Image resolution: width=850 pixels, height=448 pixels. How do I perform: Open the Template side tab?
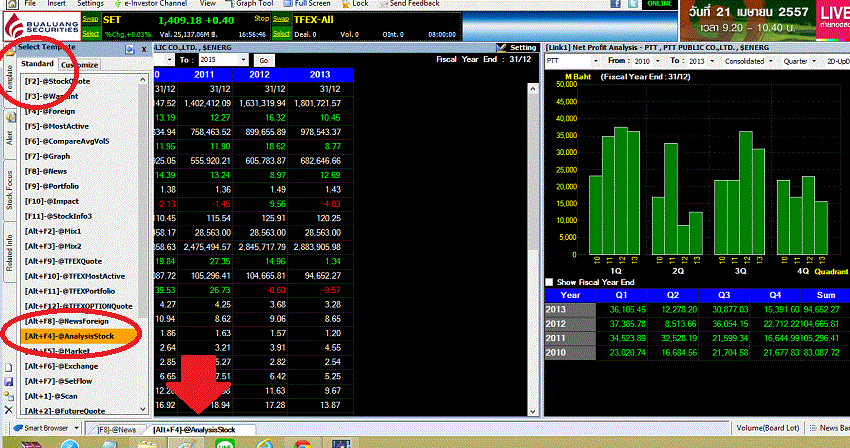coord(9,78)
